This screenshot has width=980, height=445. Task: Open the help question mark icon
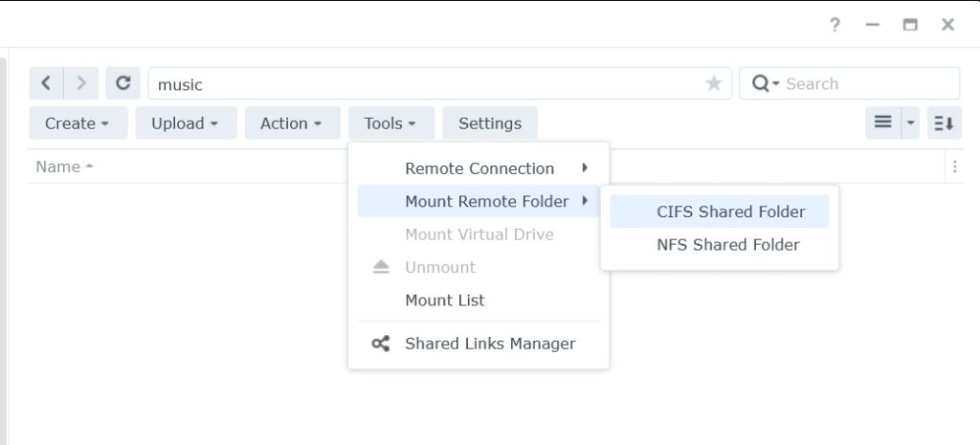point(835,25)
